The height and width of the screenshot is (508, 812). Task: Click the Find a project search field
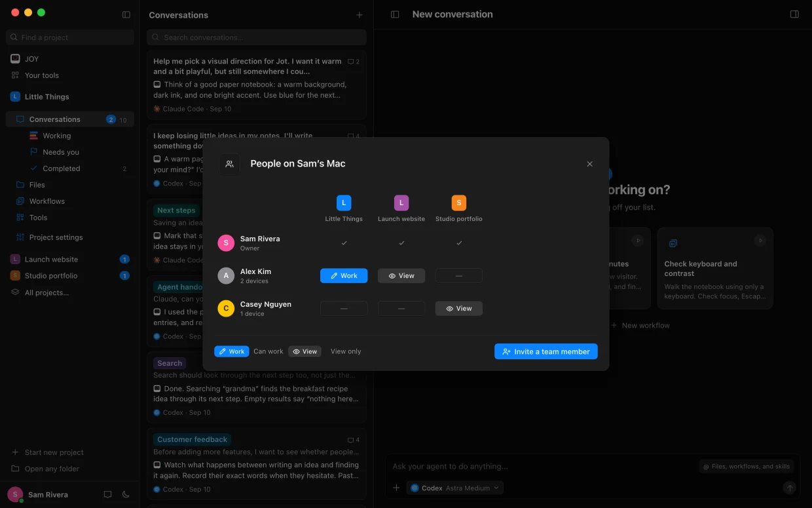[70, 37]
